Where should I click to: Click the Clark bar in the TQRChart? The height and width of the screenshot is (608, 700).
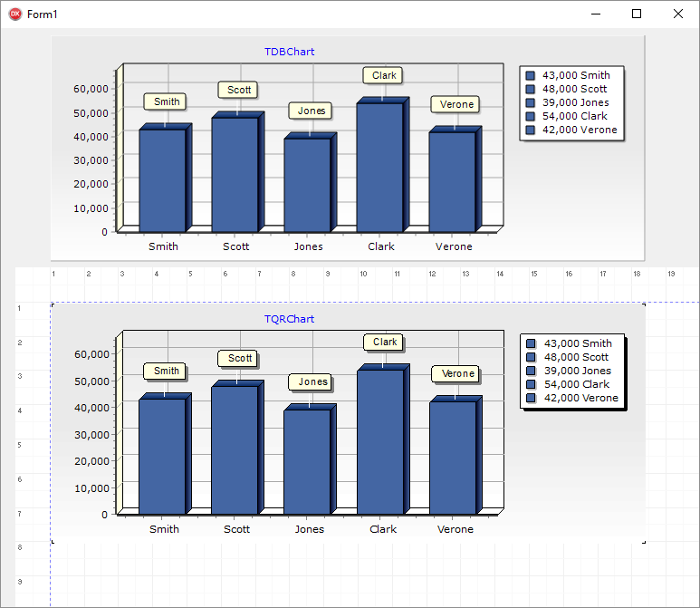pyautogui.click(x=380, y=442)
